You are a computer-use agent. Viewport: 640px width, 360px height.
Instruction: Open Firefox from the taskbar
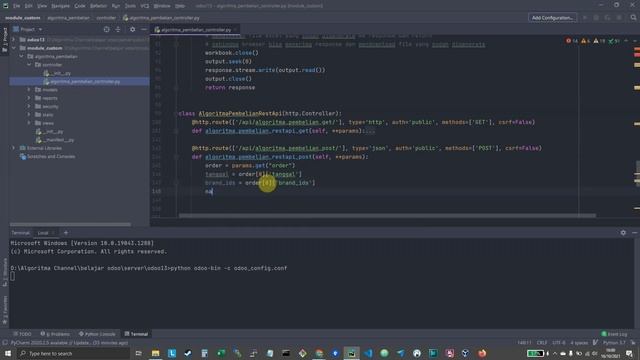point(482,353)
